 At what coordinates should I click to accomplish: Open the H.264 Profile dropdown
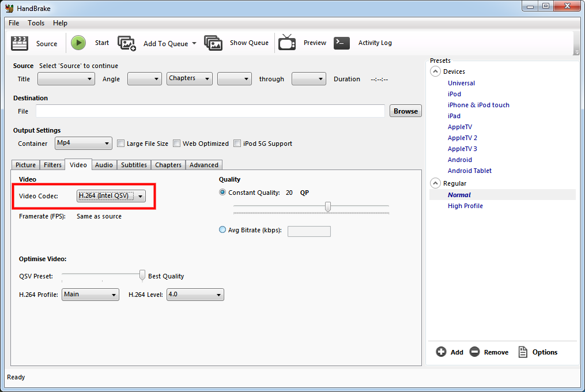(x=90, y=295)
